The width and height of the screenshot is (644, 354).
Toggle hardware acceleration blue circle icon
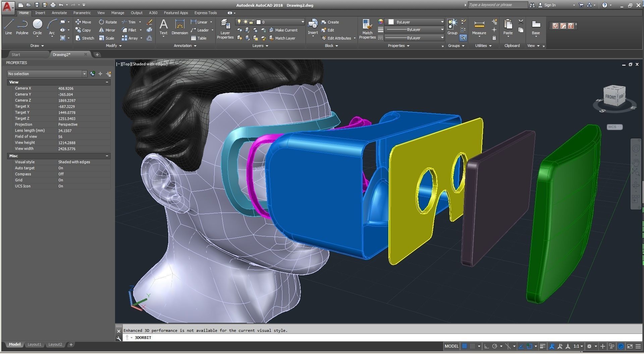[x=621, y=346]
